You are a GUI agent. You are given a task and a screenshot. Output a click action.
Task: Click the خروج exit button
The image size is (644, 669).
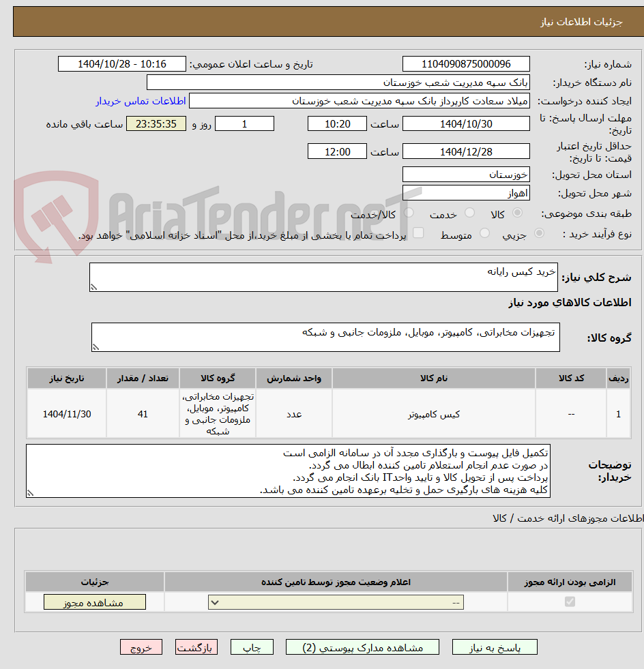click(141, 647)
